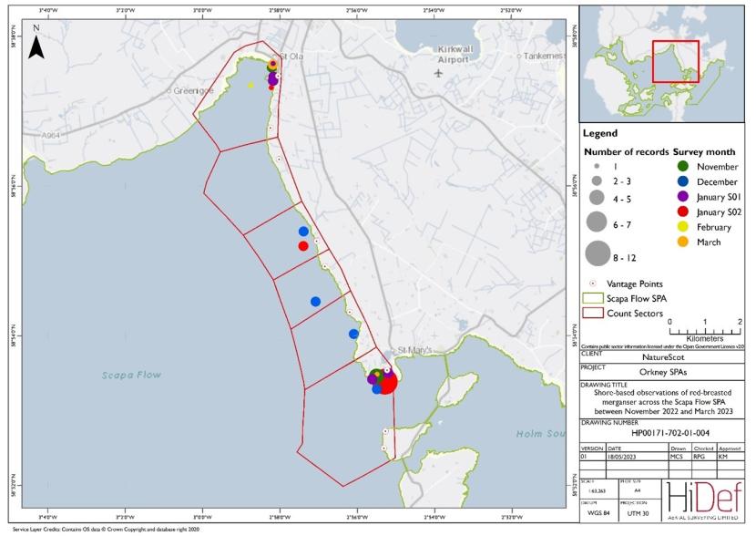This screenshot has height=536, width=756.
Task: Click the Vantage Points legend symbol
Action: pos(594,283)
